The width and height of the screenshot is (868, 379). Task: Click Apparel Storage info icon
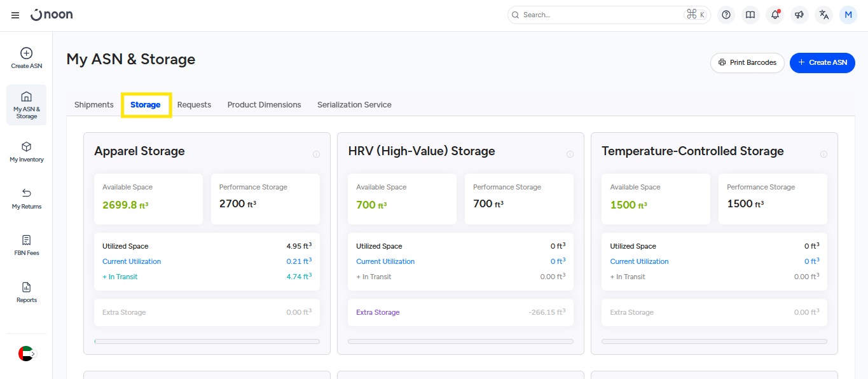(316, 155)
